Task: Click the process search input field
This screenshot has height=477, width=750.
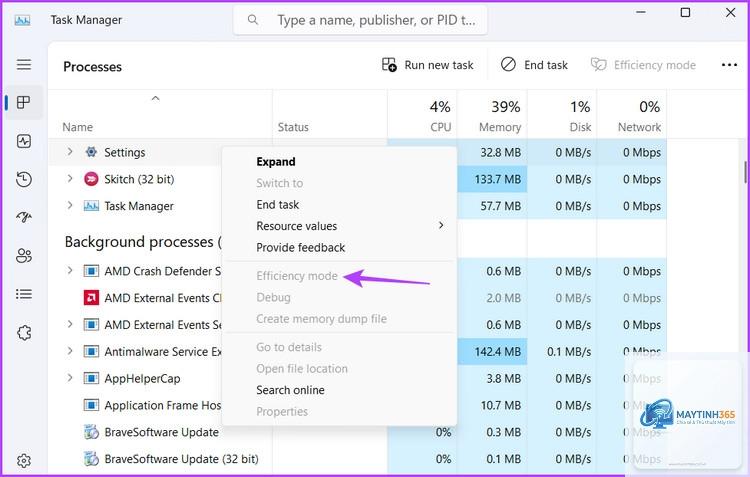Action: pyautogui.click(x=360, y=20)
